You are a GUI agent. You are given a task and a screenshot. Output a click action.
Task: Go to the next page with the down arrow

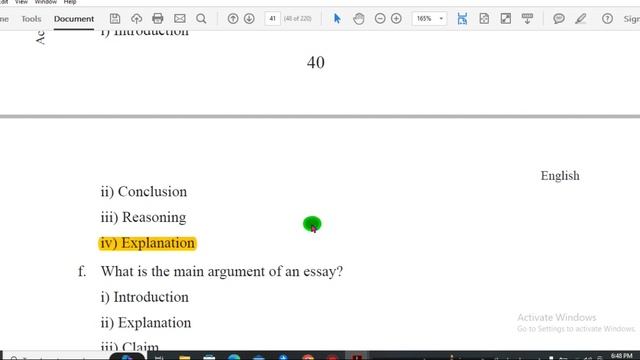tap(249, 18)
